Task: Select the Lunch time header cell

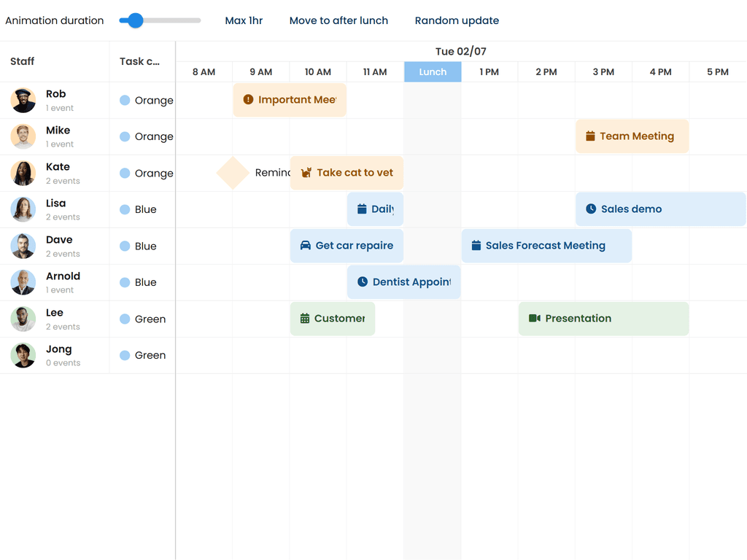Action: click(433, 71)
